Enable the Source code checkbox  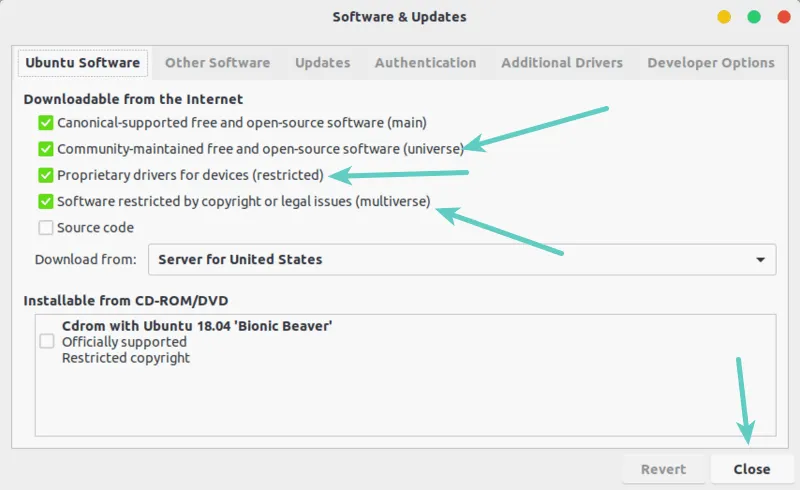coord(45,227)
